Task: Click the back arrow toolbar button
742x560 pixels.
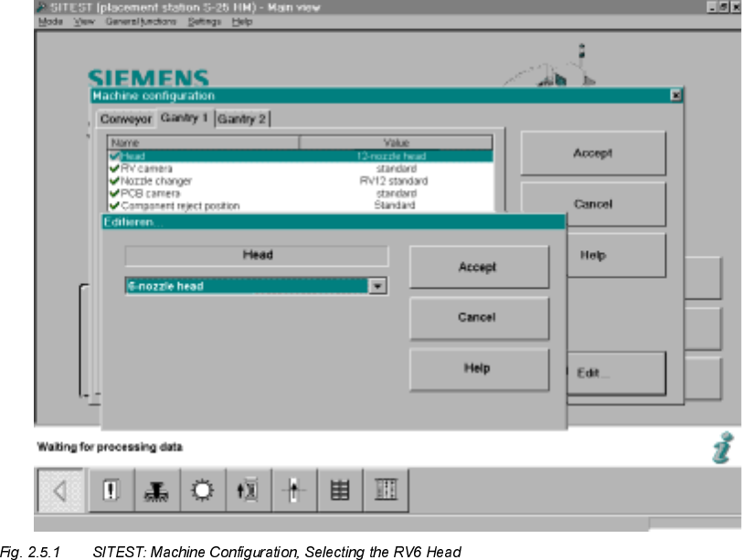Action: coord(60,491)
